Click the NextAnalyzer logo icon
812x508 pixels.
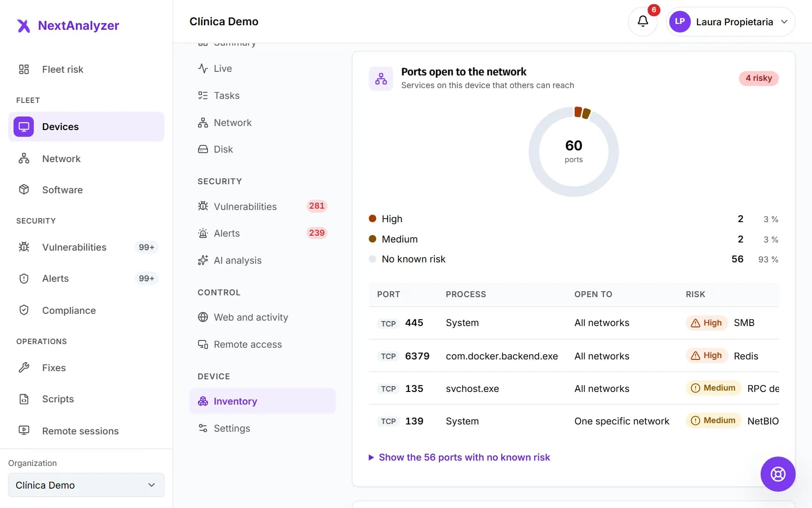click(x=23, y=26)
